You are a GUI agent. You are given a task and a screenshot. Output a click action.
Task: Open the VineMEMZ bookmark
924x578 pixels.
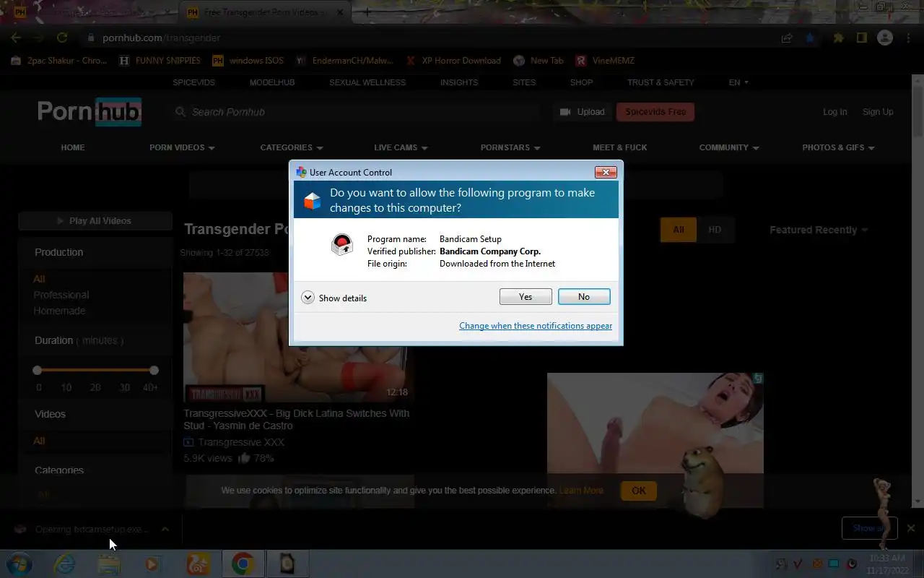click(605, 61)
